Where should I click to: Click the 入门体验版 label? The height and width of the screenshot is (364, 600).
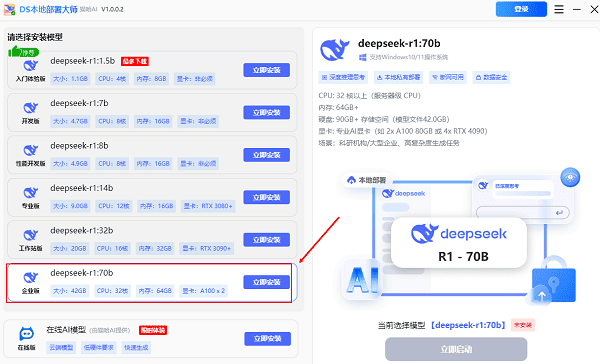pyautogui.click(x=31, y=79)
